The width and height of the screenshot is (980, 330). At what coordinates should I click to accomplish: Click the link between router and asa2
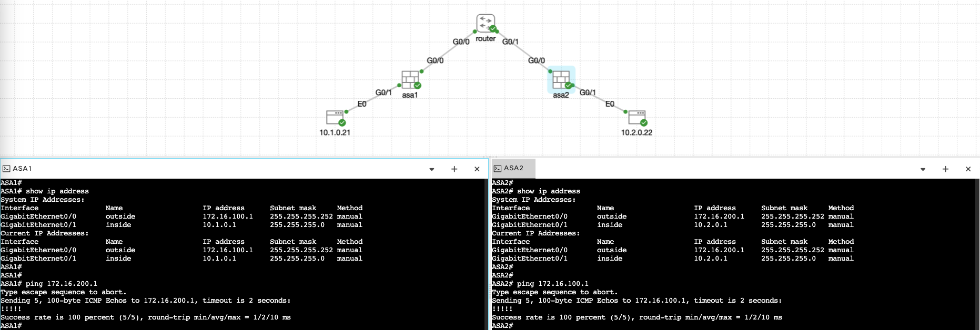pos(523,51)
